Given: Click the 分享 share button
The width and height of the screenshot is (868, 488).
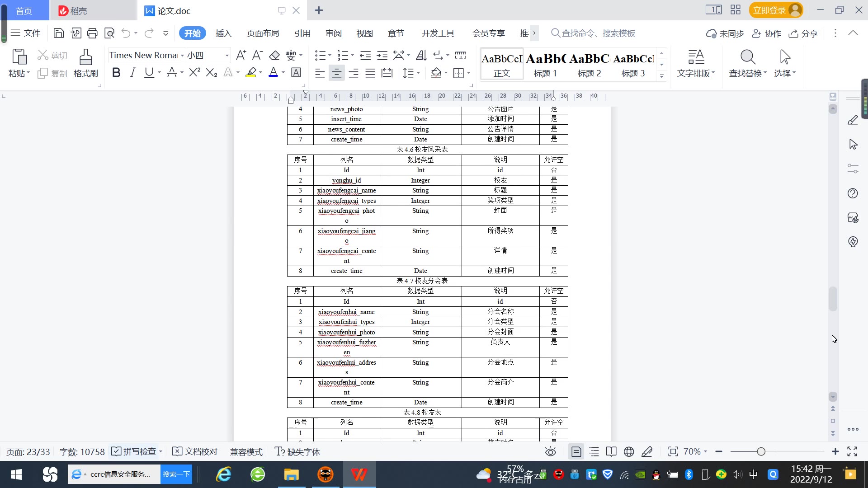Looking at the screenshot, I should pos(803,33).
